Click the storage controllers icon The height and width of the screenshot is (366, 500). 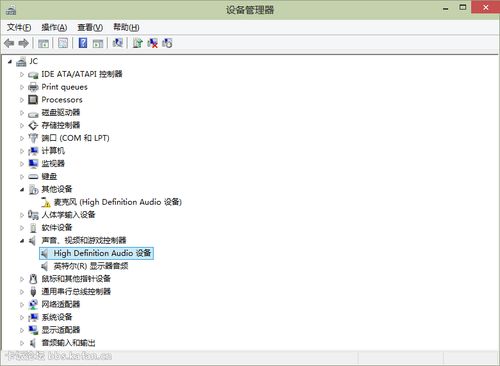[x=33, y=125]
